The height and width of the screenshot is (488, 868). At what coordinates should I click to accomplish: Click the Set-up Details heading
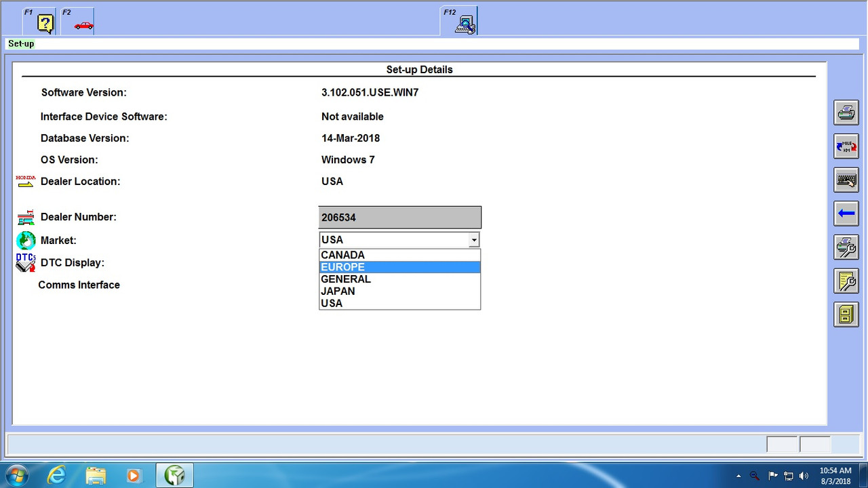(419, 70)
